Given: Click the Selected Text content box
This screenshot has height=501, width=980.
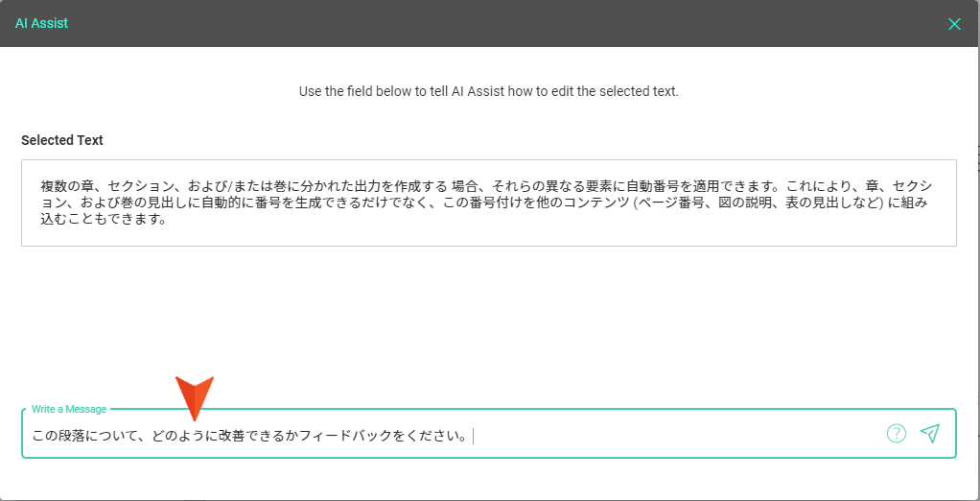Looking at the screenshot, I should (489, 203).
